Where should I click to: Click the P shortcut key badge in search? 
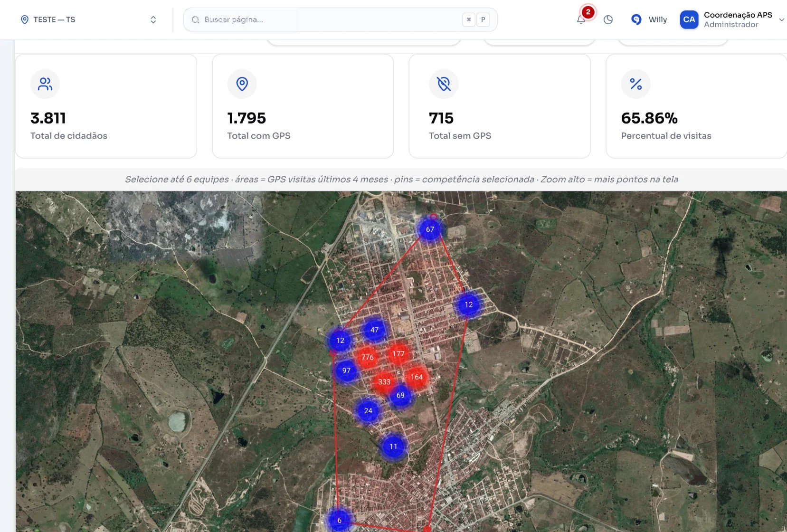pos(483,19)
